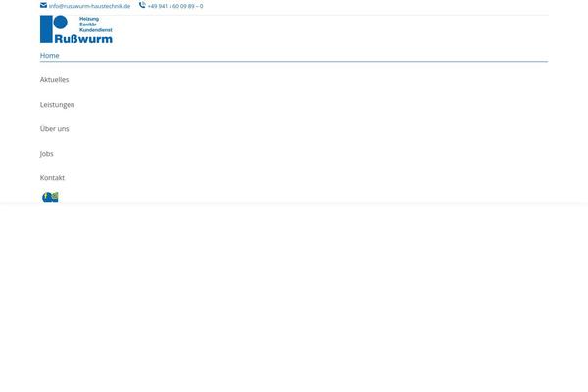Click the envelope email icon
This screenshot has height=392, width=588.
click(x=43, y=5)
